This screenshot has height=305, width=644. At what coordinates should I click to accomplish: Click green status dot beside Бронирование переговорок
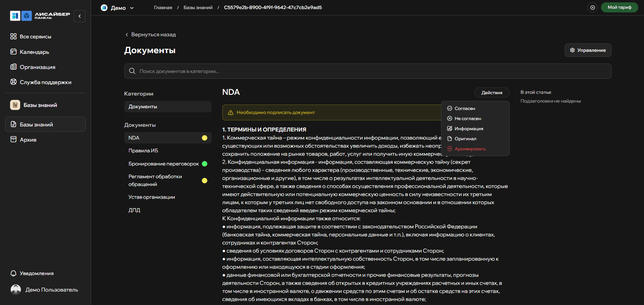(x=205, y=164)
